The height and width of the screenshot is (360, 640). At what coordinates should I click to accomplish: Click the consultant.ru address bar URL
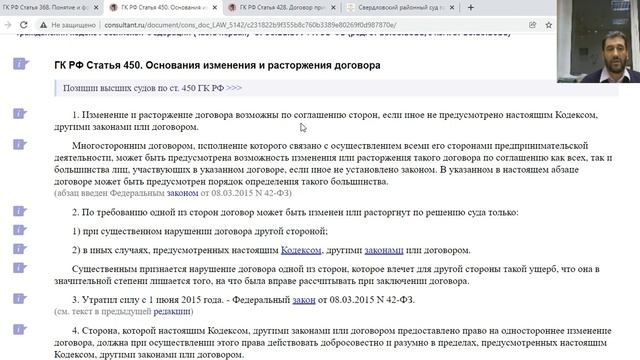(x=250, y=25)
